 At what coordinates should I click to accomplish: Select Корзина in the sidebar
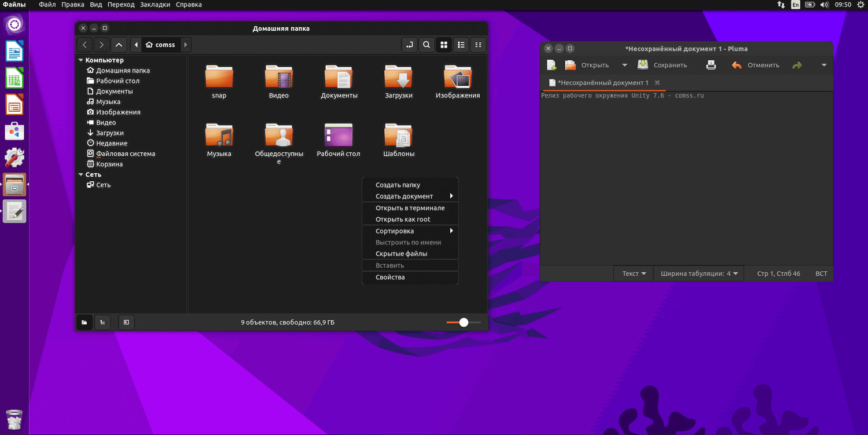coord(109,164)
